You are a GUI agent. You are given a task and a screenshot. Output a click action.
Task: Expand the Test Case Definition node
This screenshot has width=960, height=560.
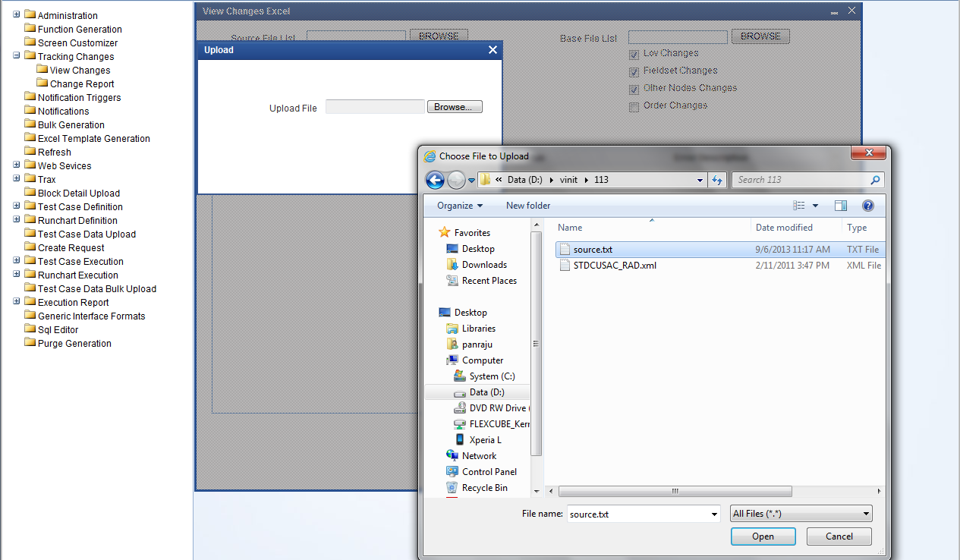[x=17, y=206]
